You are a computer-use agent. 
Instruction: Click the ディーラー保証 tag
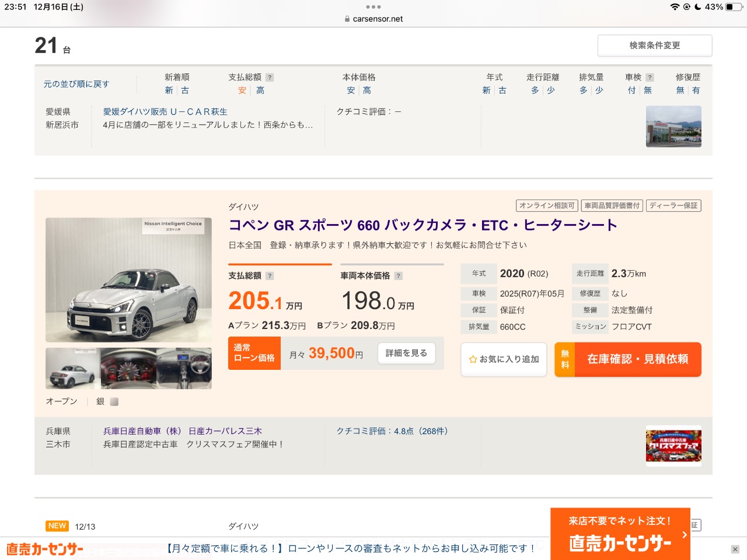[673, 205]
